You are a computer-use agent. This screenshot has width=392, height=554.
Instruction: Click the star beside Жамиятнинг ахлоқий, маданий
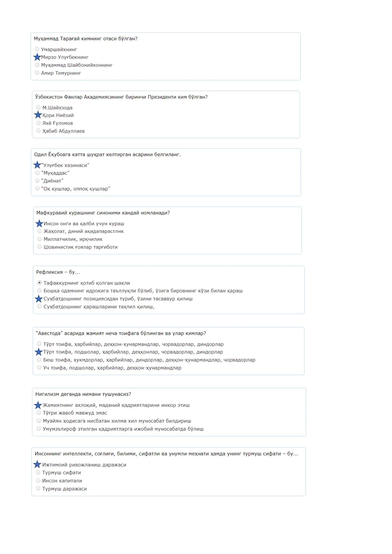click(x=38, y=405)
